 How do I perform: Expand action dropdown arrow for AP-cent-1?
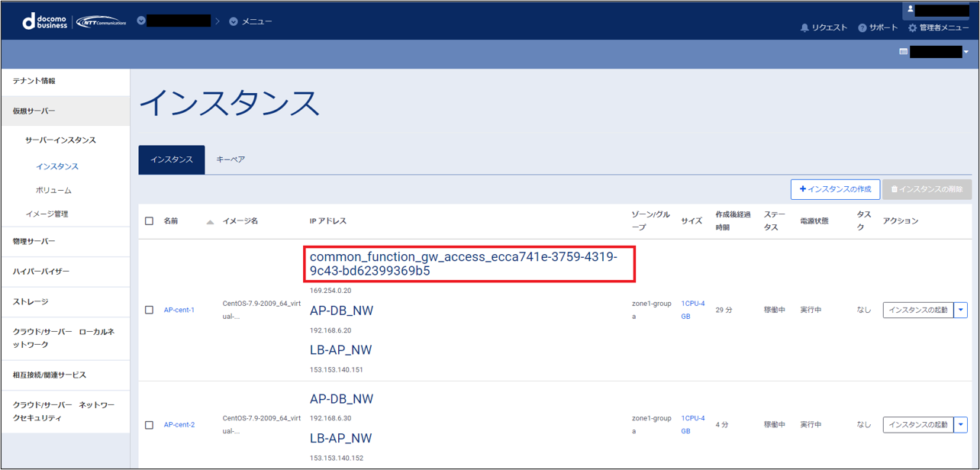point(961,311)
